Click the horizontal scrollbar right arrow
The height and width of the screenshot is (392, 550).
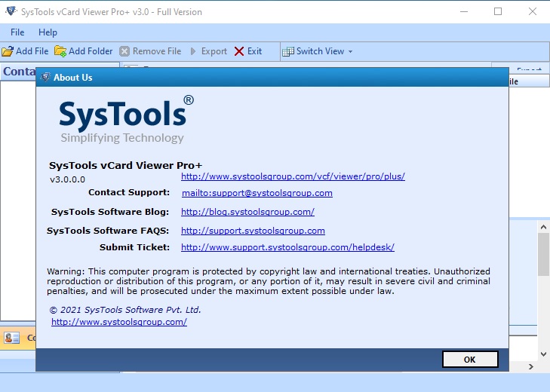point(530,366)
